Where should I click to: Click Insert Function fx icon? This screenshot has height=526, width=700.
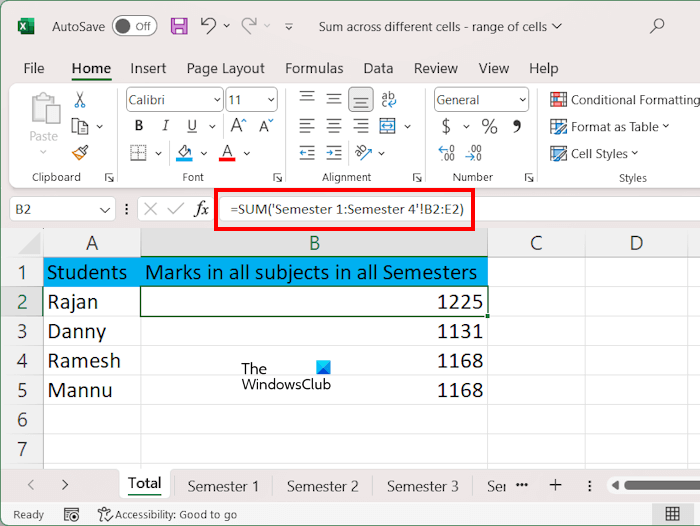[201, 209]
